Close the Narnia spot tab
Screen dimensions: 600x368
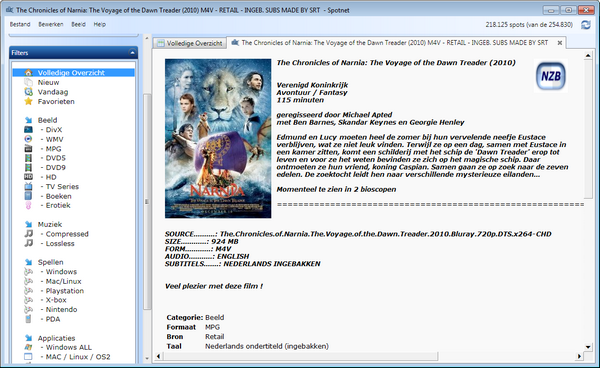point(559,43)
